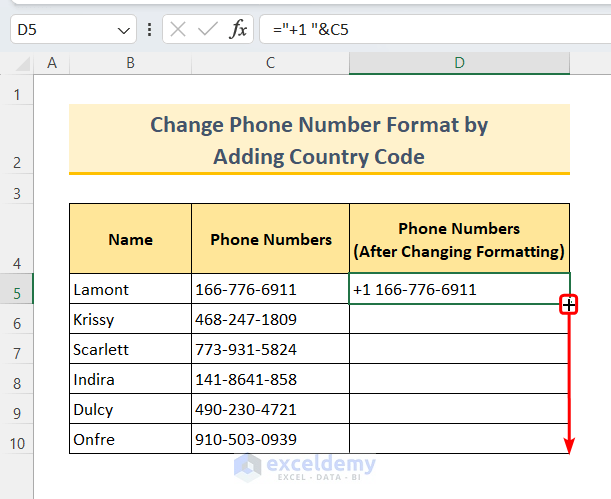611x499 pixels.
Task: Open the Insert Function fx icon
Action: 238,29
